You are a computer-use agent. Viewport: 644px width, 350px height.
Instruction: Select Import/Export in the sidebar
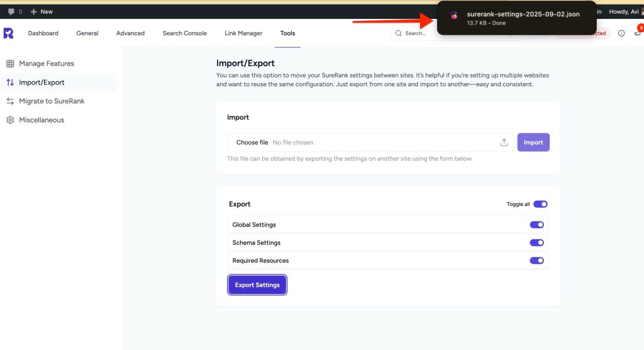coord(58,82)
